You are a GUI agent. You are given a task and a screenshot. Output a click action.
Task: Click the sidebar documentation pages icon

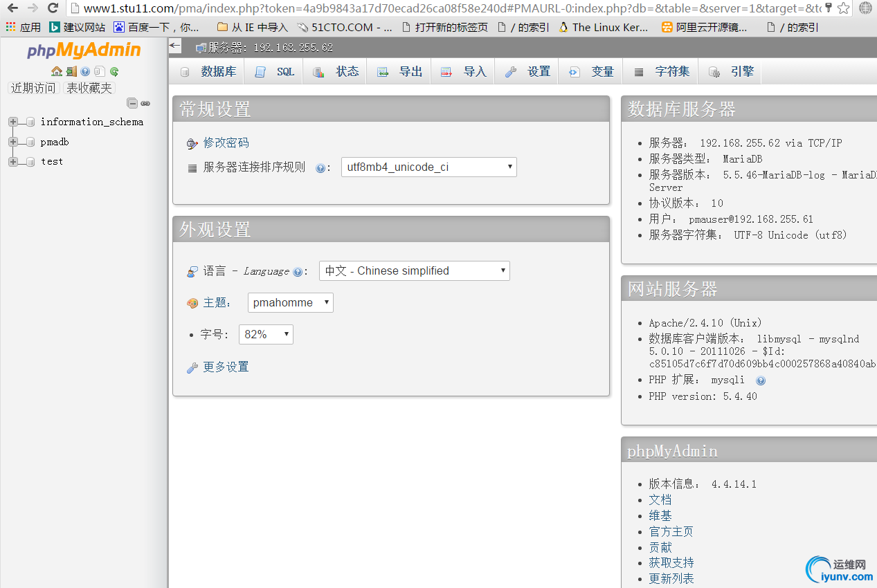click(x=100, y=71)
